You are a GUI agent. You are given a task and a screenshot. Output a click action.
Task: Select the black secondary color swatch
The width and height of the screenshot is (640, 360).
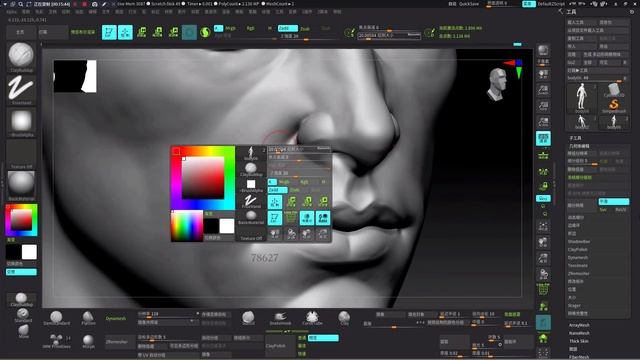pos(13,252)
